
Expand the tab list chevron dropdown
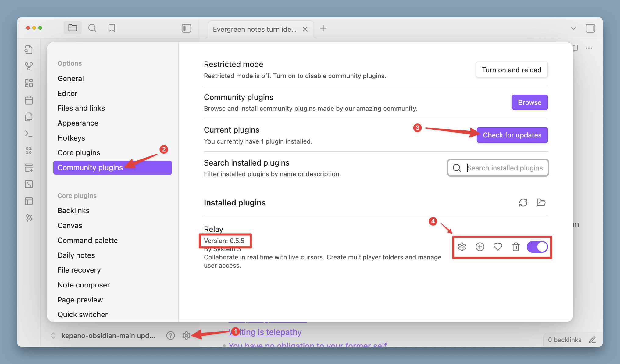tap(573, 28)
